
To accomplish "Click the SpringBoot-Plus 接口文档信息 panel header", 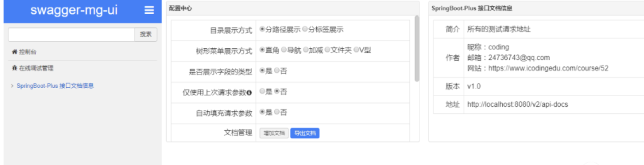I will pyautogui.click(x=536, y=8).
